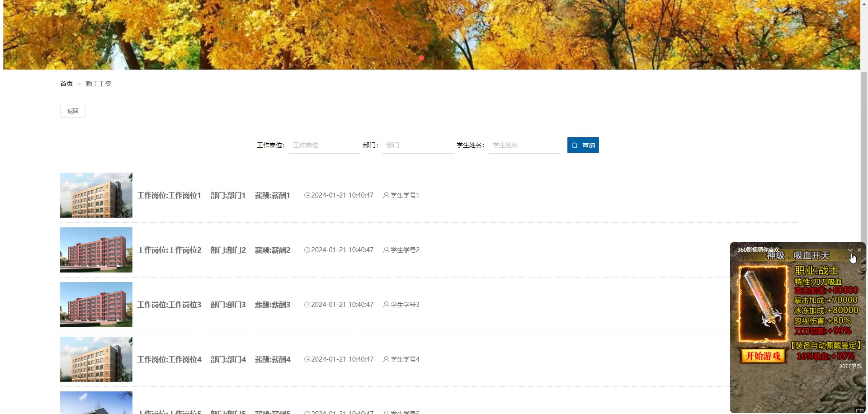Click user icon beside 学生学号1

click(x=386, y=195)
